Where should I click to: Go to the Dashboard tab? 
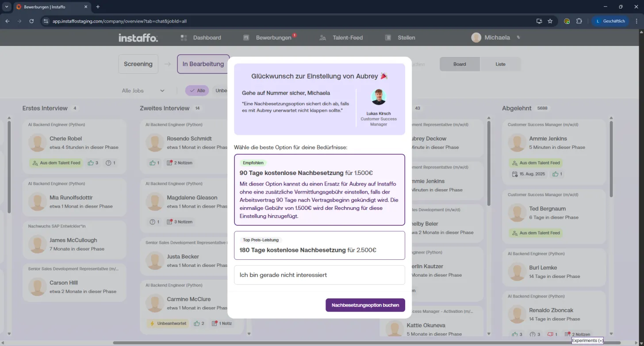coord(201,38)
